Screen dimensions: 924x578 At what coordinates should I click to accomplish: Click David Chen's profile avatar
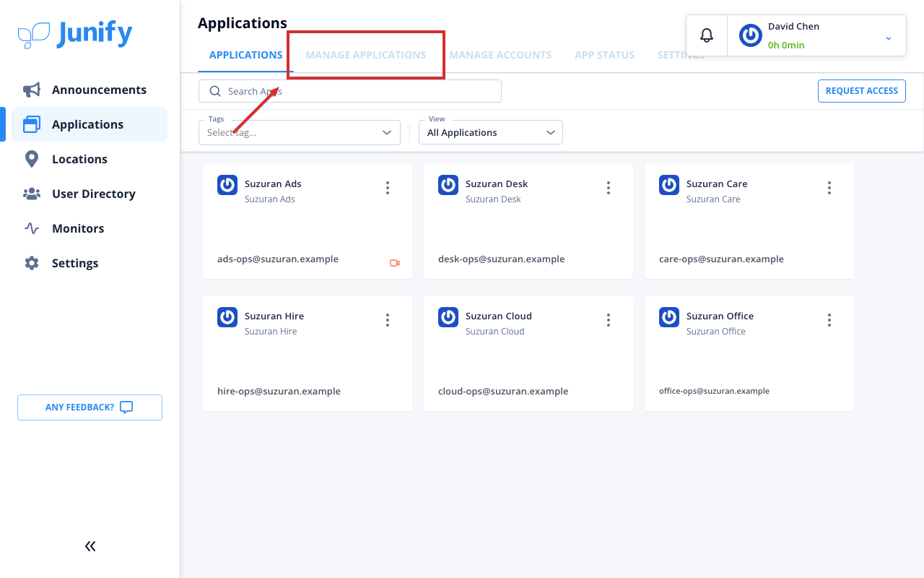[751, 35]
